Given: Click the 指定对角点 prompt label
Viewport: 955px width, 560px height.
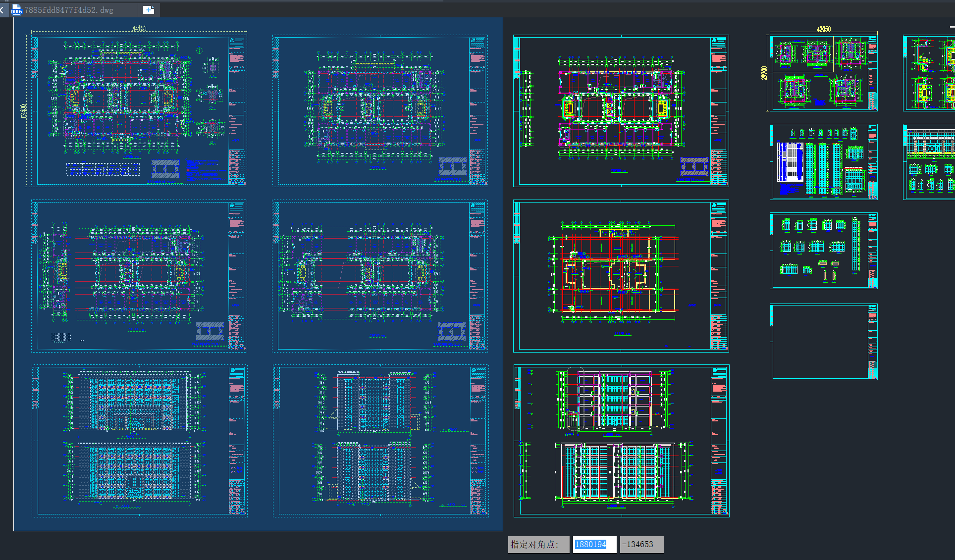Looking at the screenshot, I should tap(538, 544).
